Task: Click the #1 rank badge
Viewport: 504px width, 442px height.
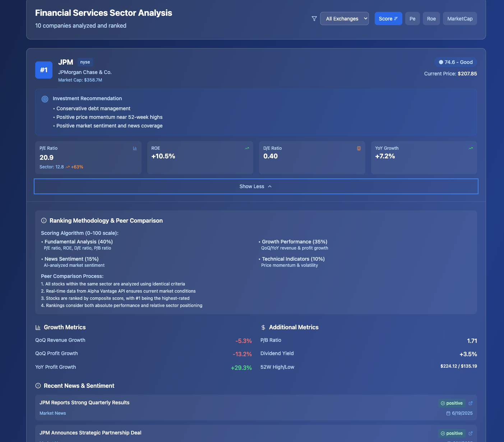Action: pyautogui.click(x=44, y=70)
